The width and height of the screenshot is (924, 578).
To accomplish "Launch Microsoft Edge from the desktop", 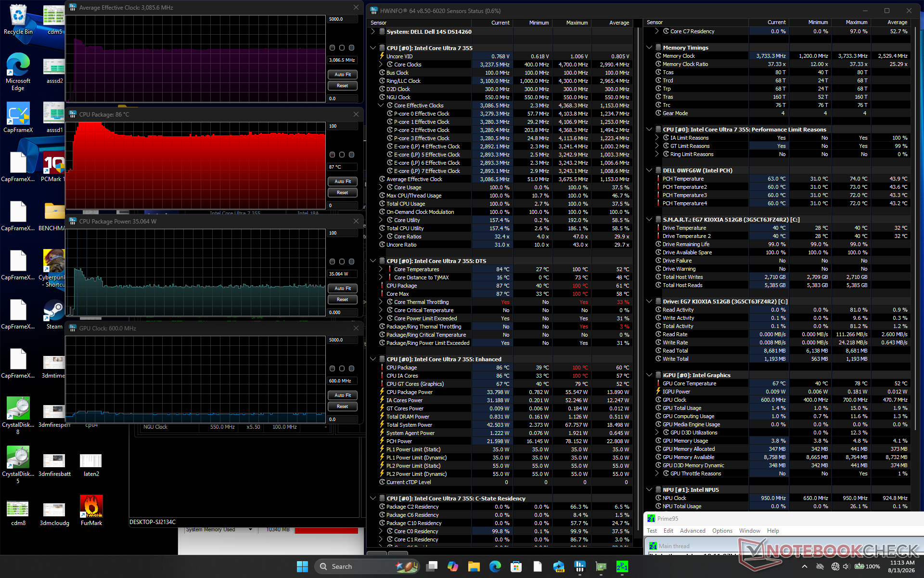I will [x=18, y=71].
